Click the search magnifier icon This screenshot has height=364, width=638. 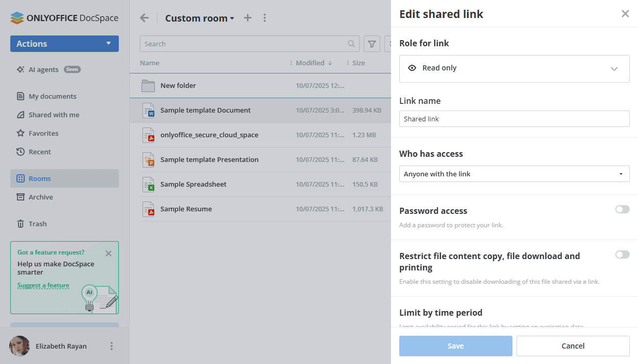coord(351,44)
